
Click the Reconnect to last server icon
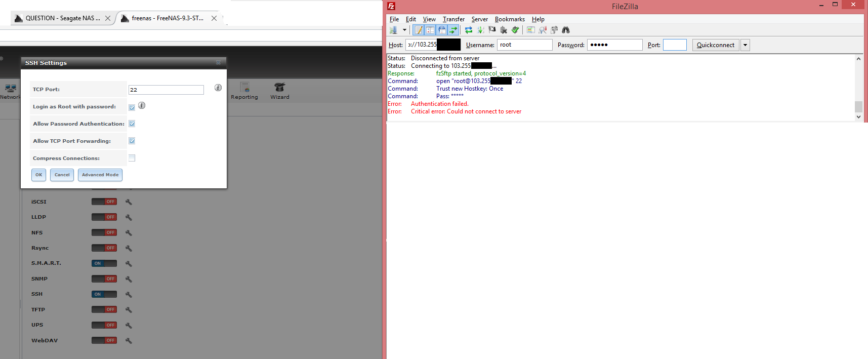pyautogui.click(x=515, y=30)
